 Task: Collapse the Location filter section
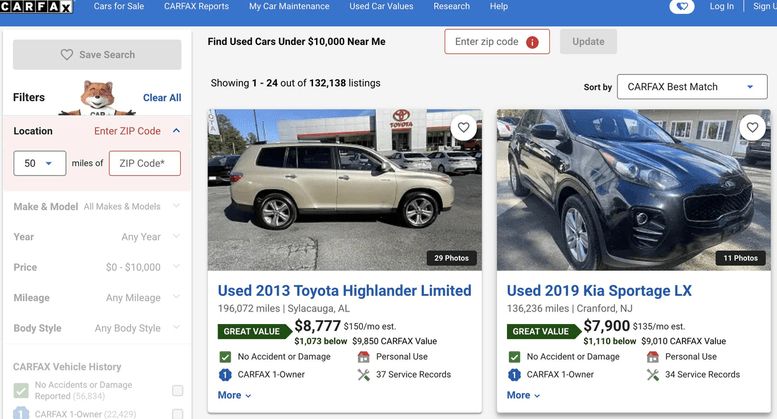[x=176, y=131]
